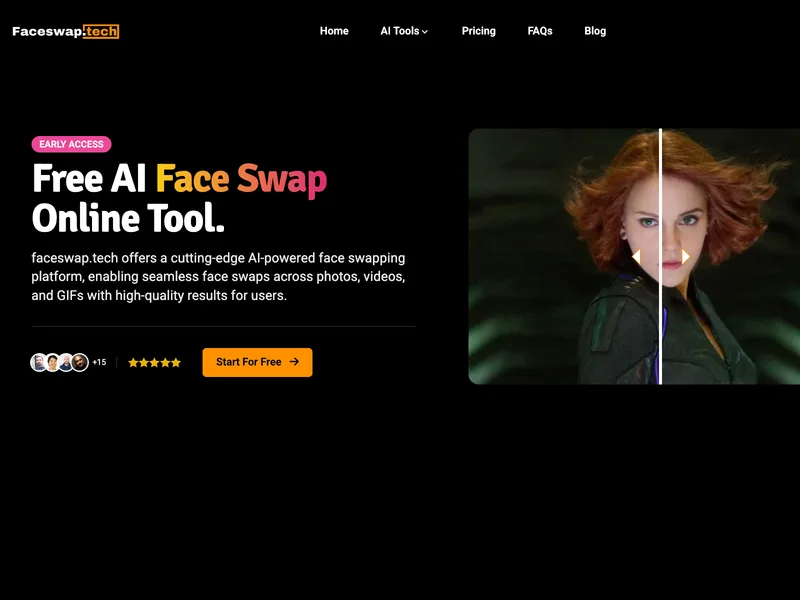This screenshot has height=600, width=800.
Task: Click the left arrow on comparison slider
Action: click(x=636, y=256)
